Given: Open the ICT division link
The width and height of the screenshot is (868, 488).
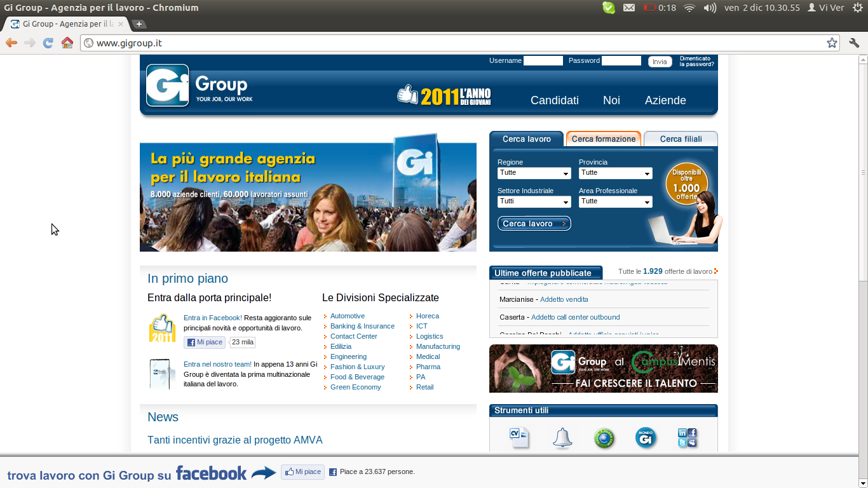Looking at the screenshot, I should (x=422, y=326).
